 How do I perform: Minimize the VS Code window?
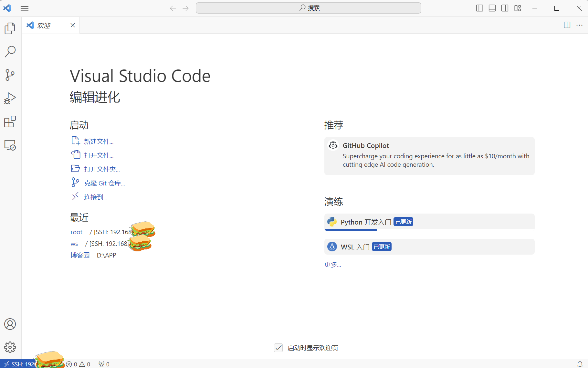535,8
